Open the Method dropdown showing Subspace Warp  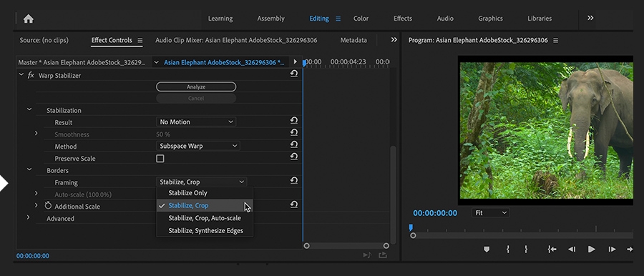(198, 146)
